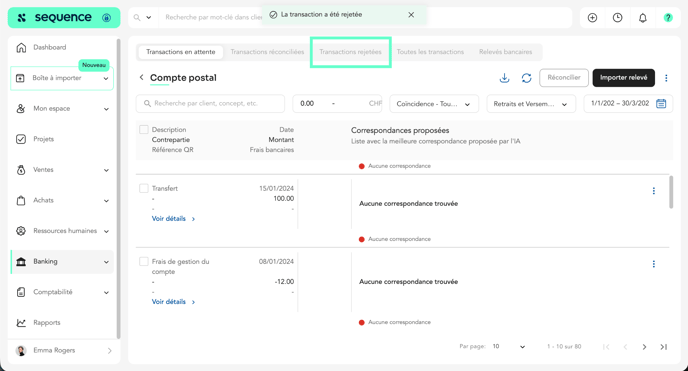The width and height of the screenshot is (688, 371).
Task: Click the Boîte à importer icon
Action: click(20, 78)
